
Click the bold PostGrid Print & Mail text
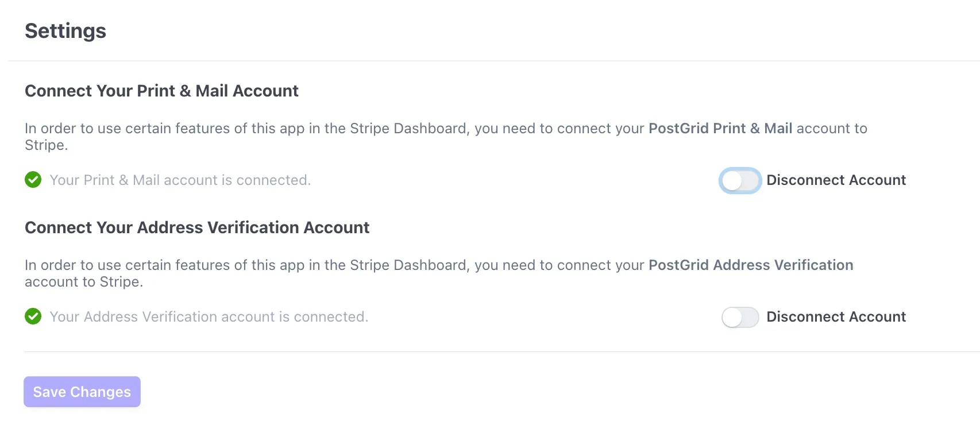point(720,128)
